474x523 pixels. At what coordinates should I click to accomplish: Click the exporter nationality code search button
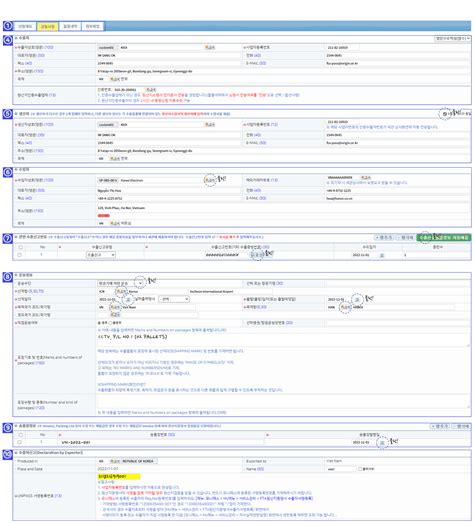pyautogui.click(x=115, y=79)
